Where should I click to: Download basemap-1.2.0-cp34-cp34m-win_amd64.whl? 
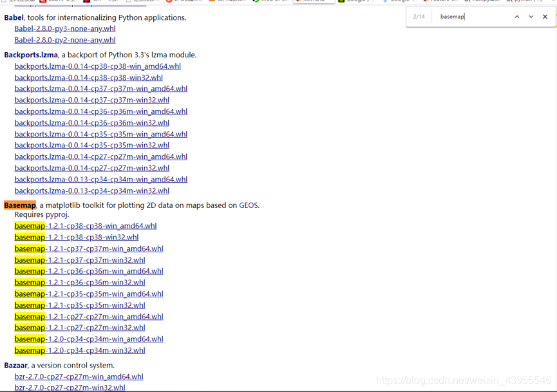pyautogui.click(x=89, y=339)
